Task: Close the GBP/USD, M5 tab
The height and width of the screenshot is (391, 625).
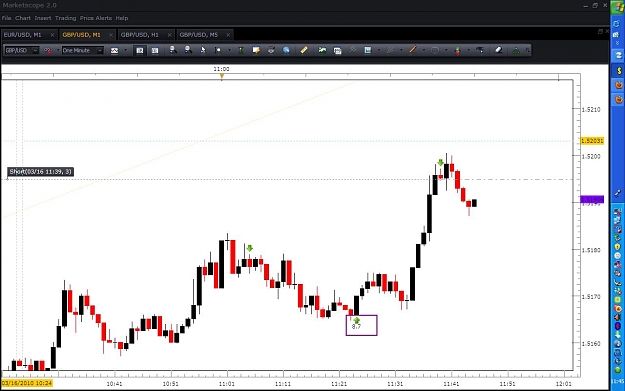Action: tap(228, 35)
